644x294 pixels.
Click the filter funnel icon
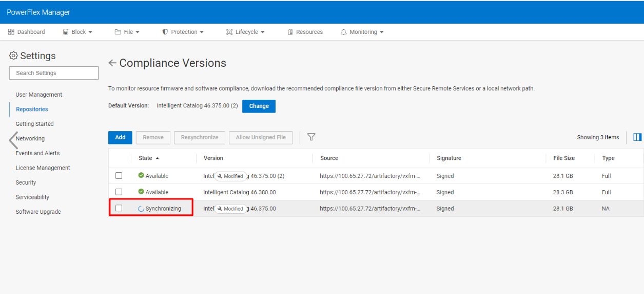[311, 137]
